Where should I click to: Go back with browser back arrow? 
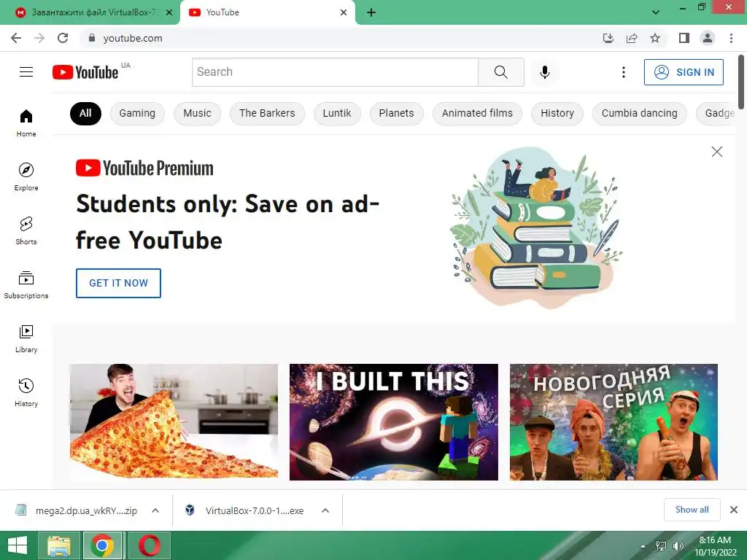[x=16, y=38]
